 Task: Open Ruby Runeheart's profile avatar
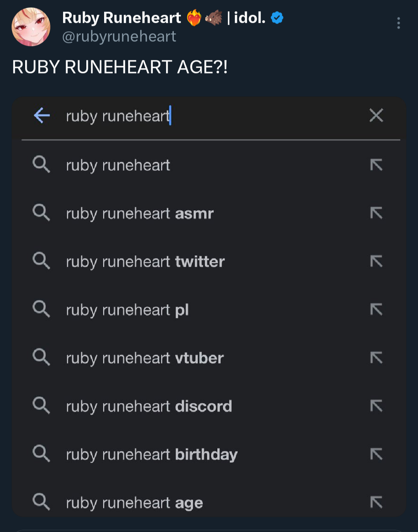click(31, 27)
